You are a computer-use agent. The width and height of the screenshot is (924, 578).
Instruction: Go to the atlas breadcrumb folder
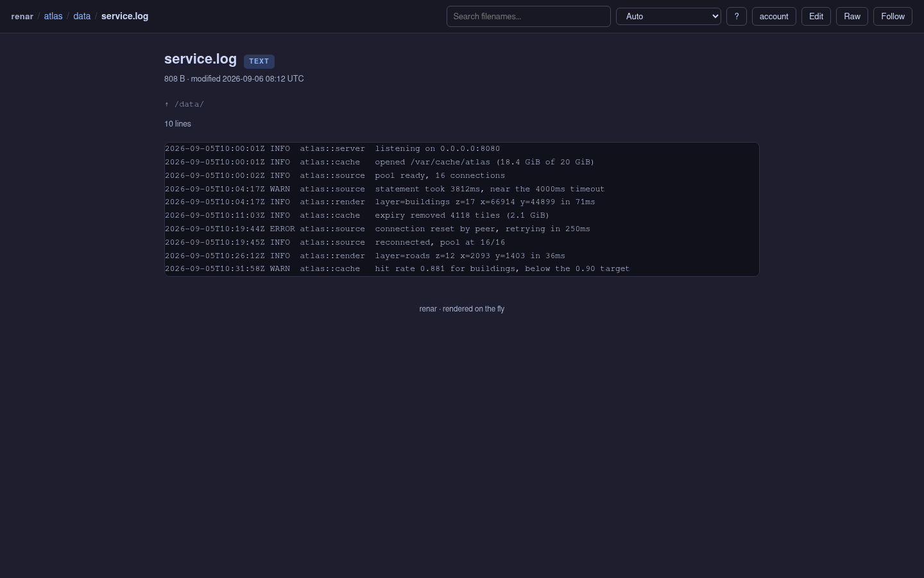click(x=53, y=16)
